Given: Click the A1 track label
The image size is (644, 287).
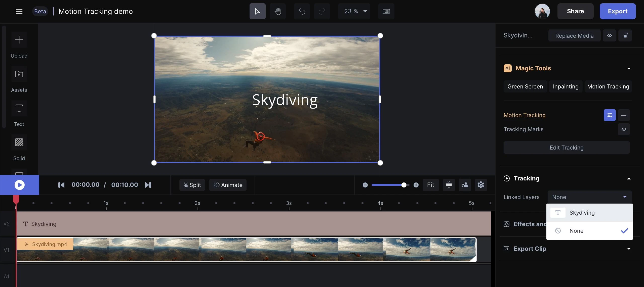Looking at the screenshot, I should (7, 276).
